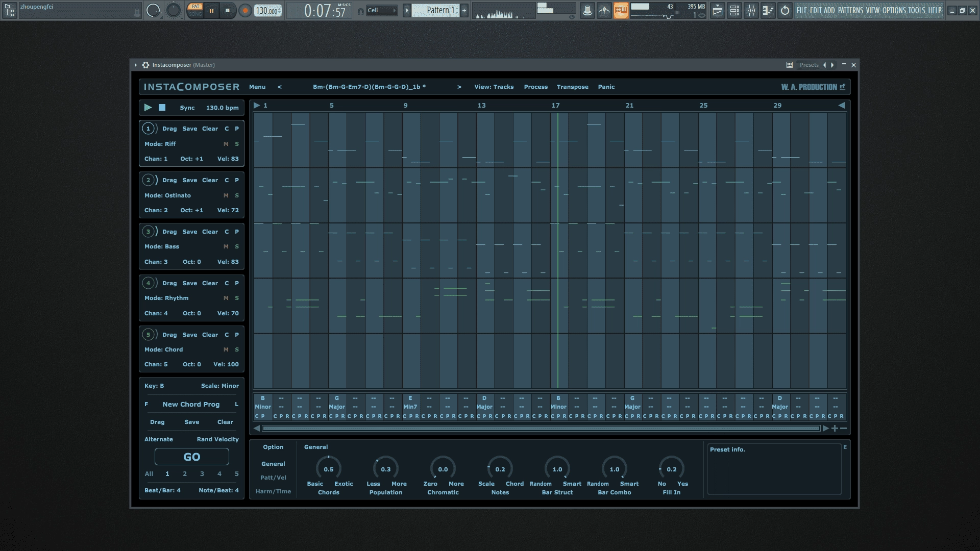Clear track 3 notes
Viewport: 980px width, 551px height.
tap(210, 232)
